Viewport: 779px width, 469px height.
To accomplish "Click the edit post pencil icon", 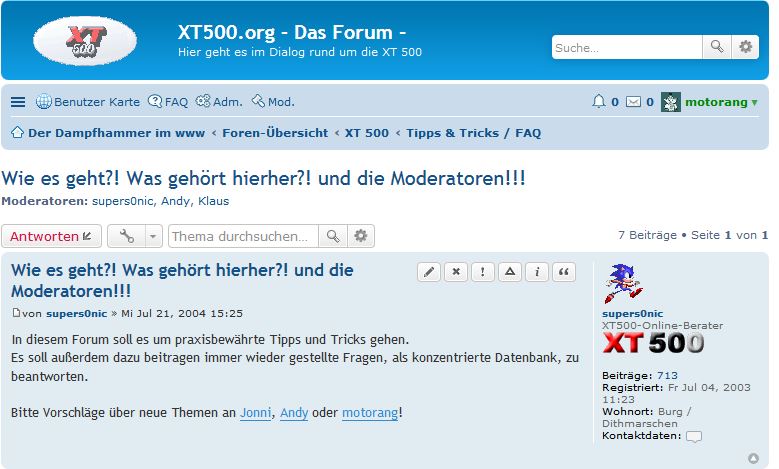I will pos(429,272).
